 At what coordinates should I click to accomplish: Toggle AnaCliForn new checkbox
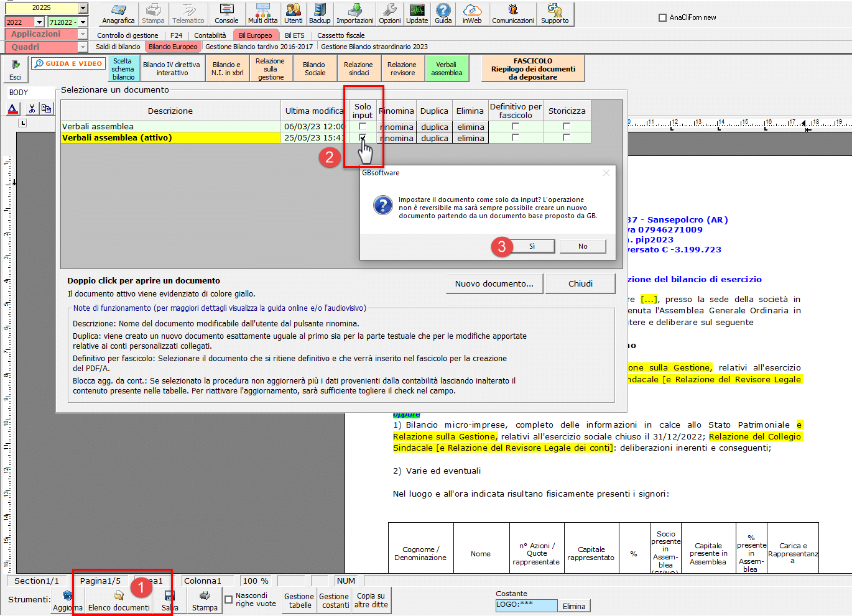point(662,17)
